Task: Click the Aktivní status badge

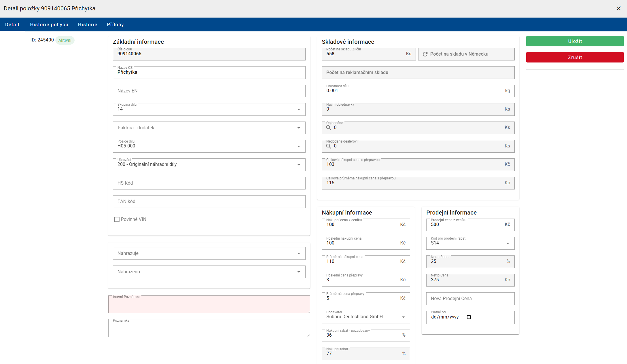Action: point(65,40)
